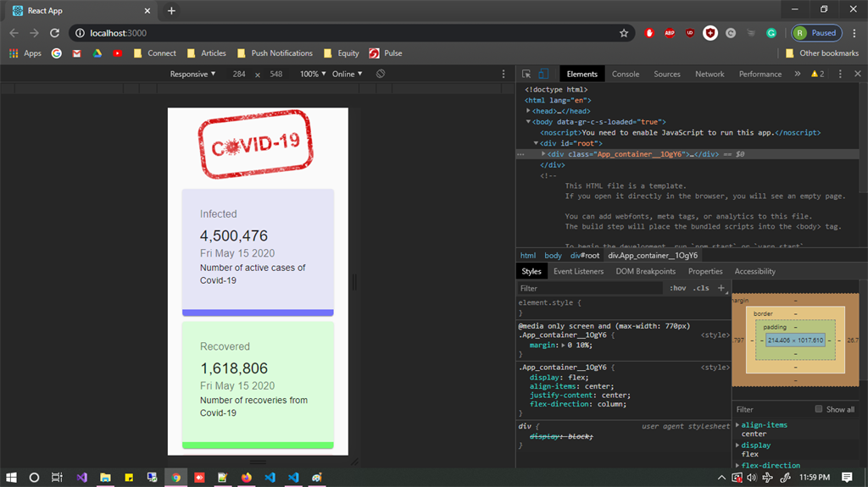Click the Styles filter input field
This screenshot has height=487, width=868.
tap(590, 288)
